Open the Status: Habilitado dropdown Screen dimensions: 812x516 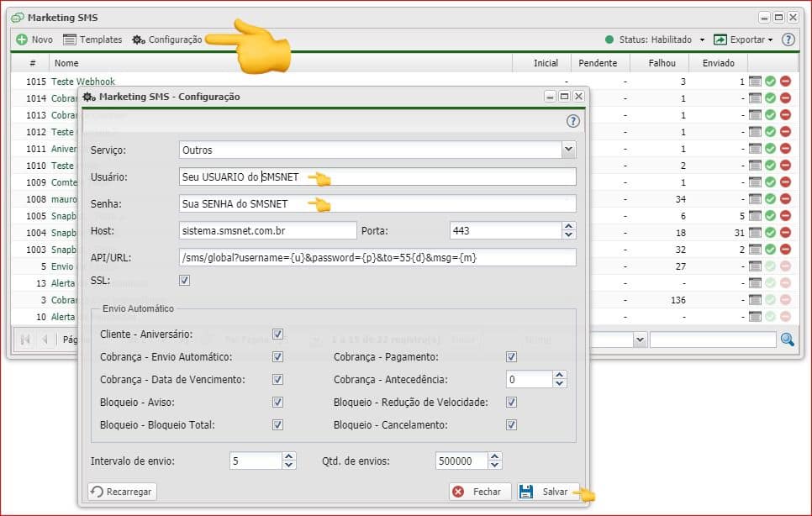tap(655, 39)
